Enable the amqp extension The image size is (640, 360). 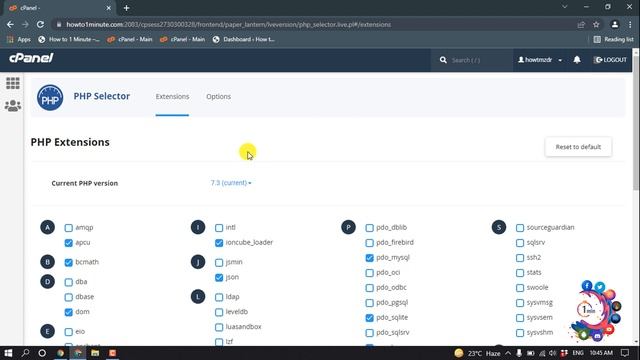coord(69,228)
